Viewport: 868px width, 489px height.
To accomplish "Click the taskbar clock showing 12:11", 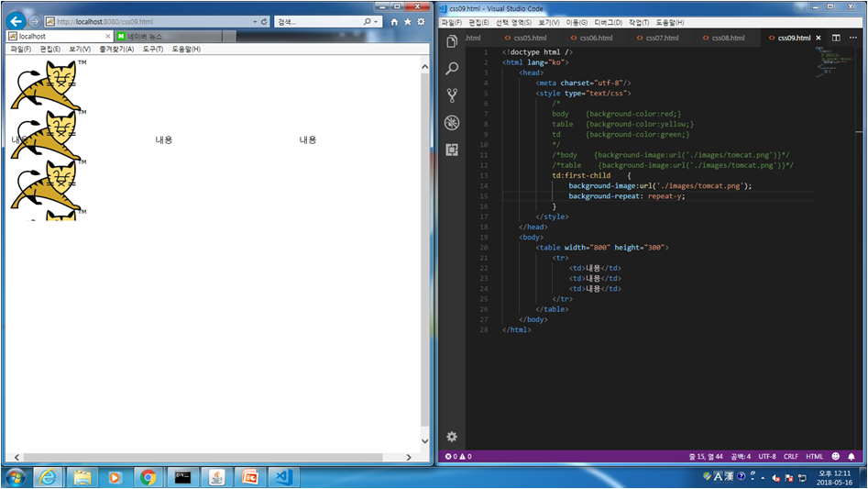I will click(x=834, y=477).
